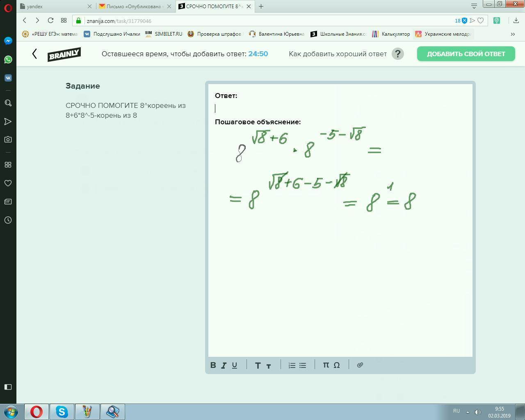The image size is (525, 420).
Task: Open the pi equation editor
Action: pos(326,365)
